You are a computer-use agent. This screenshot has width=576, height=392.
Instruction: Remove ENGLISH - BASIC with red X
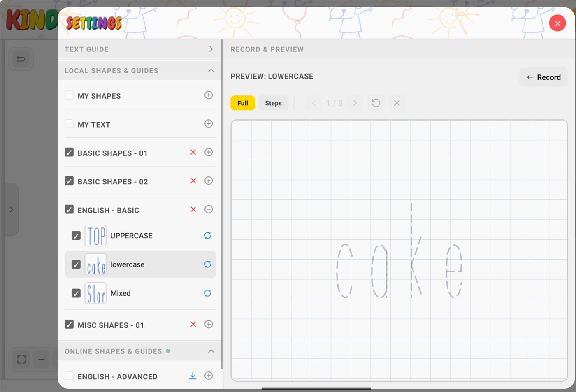pos(193,209)
